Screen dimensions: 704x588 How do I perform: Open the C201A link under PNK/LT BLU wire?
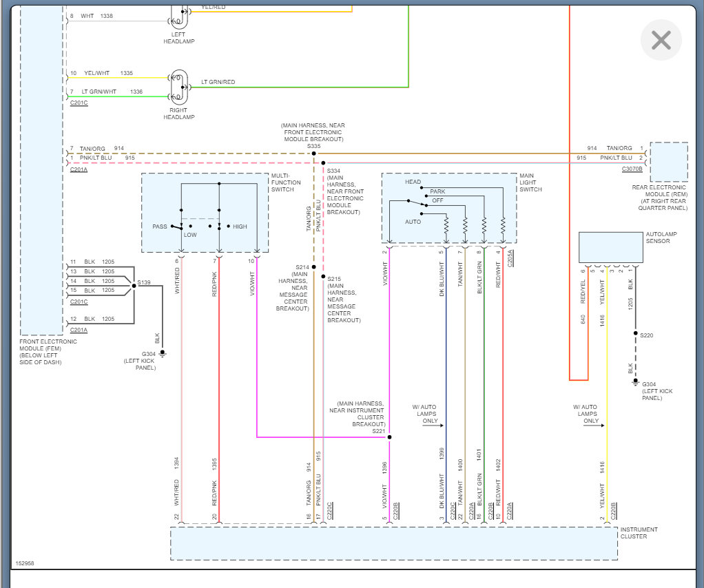click(79, 169)
